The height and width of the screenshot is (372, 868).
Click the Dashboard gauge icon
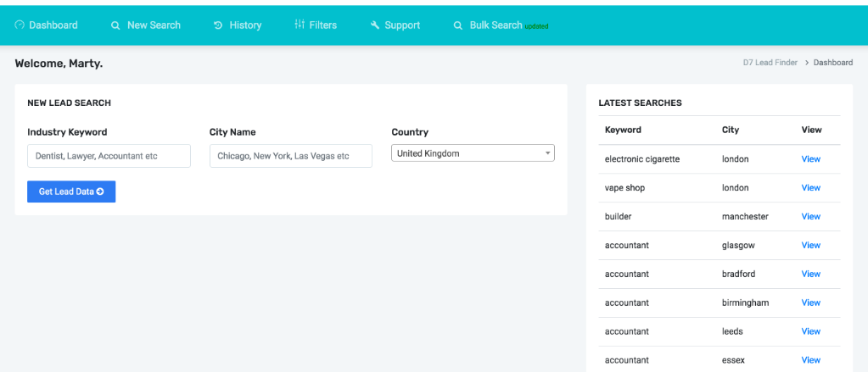20,25
